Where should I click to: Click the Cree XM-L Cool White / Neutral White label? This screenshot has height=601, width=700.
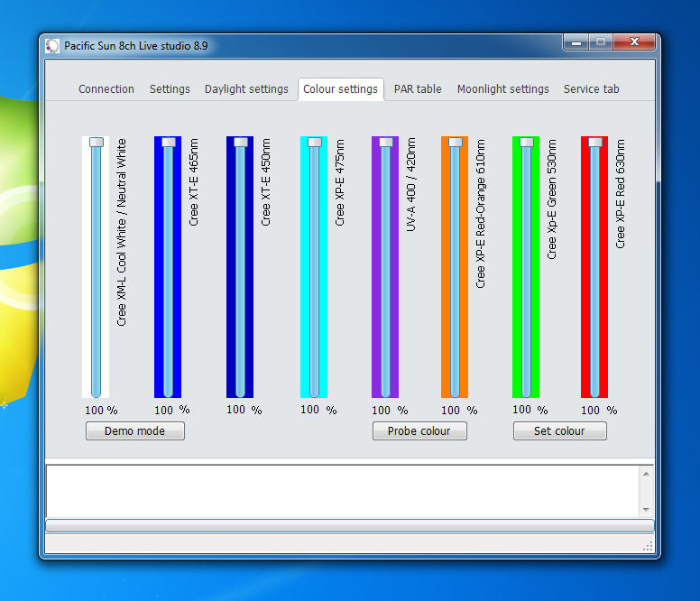(x=122, y=232)
